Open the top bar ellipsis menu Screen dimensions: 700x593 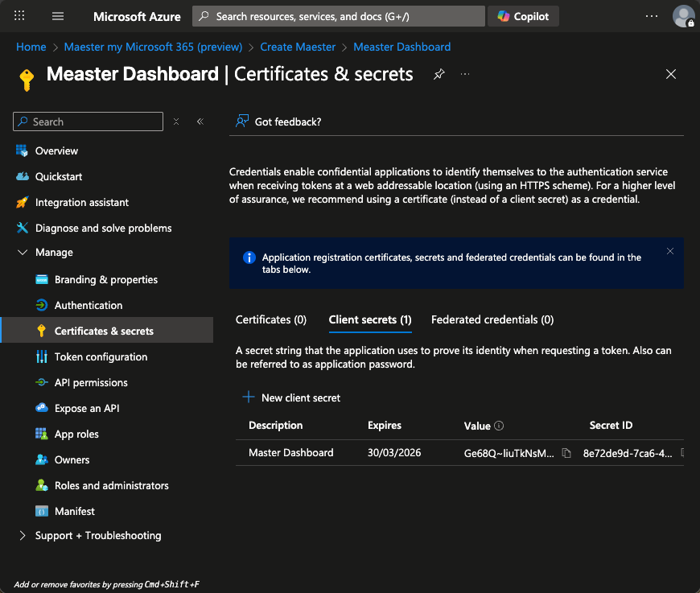coord(653,16)
